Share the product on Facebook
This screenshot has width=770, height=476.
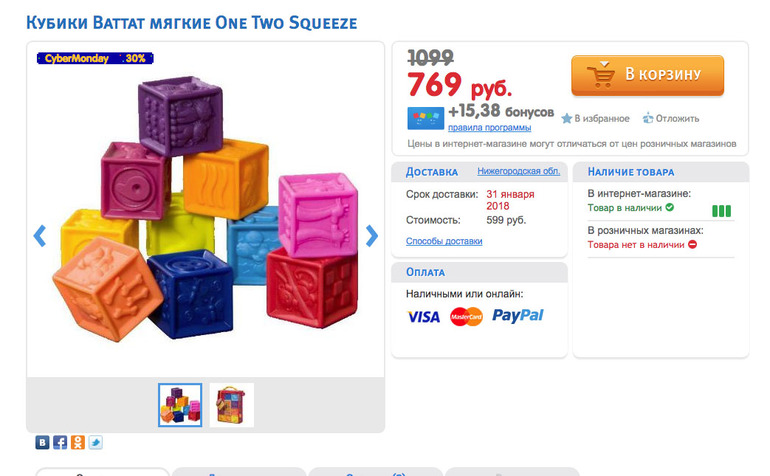(60, 442)
